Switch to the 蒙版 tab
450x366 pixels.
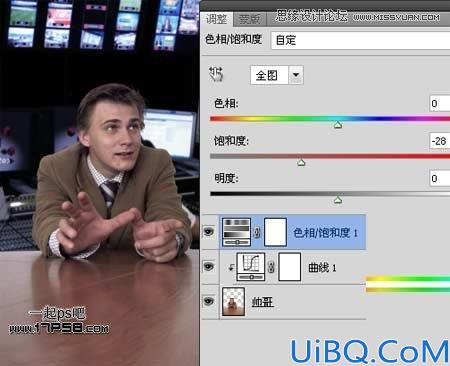pos(250,20)
